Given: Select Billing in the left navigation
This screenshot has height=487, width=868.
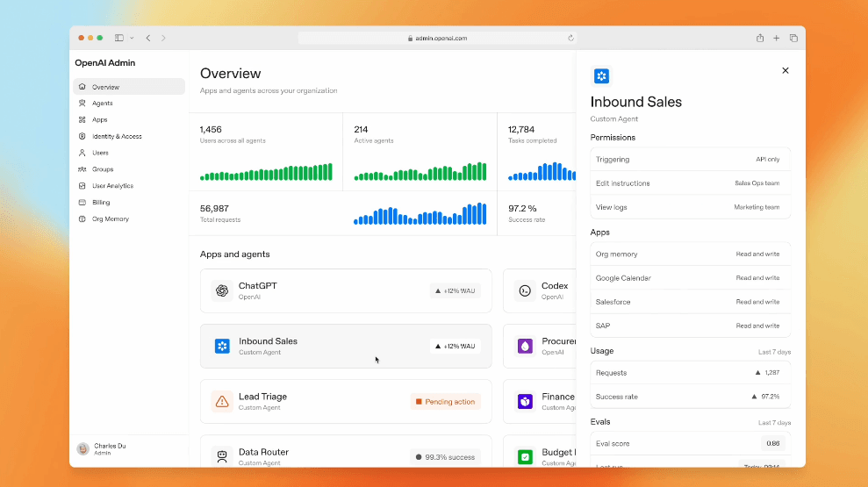Looking at the screenshot, I should (x=101, y=203).
